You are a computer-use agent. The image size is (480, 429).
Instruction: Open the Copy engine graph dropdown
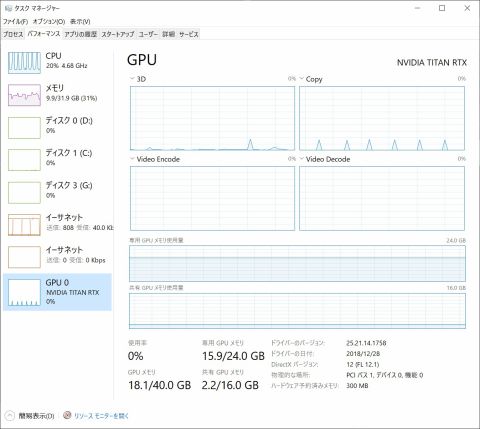[301, 79]
